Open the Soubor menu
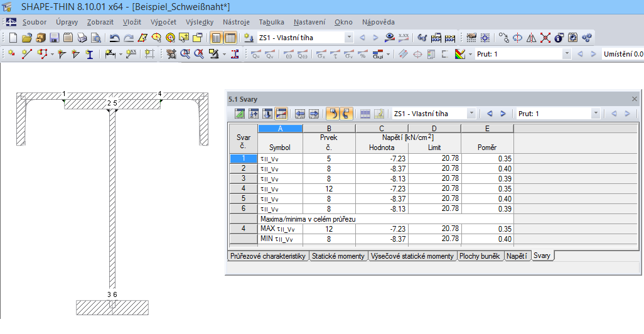This screenshot has height=334, width=644. (35, 22)
